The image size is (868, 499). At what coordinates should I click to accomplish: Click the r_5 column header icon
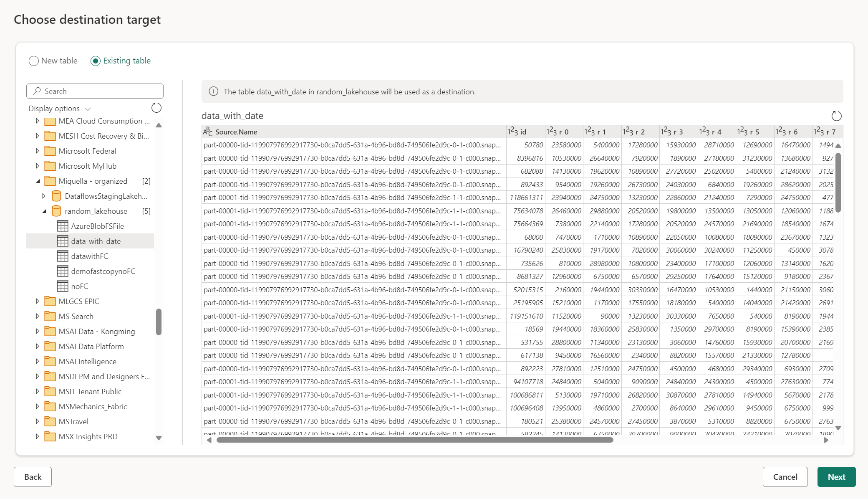[x=744, y=131]
